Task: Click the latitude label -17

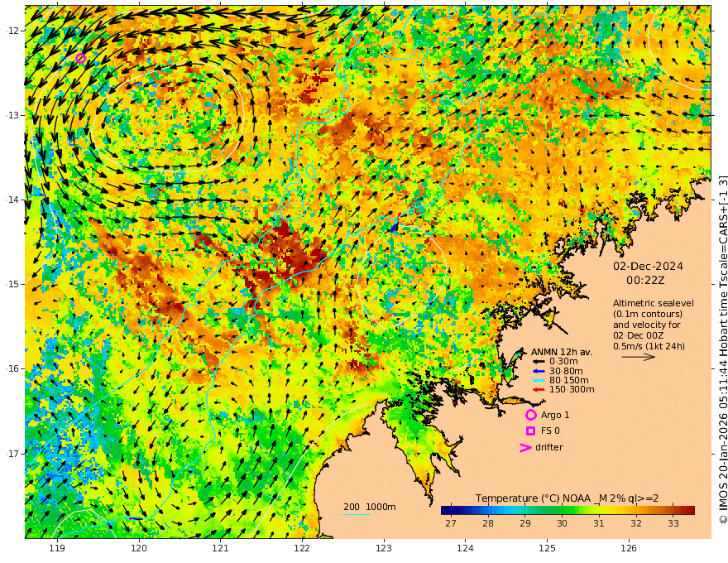Action: tap(12, 453)
